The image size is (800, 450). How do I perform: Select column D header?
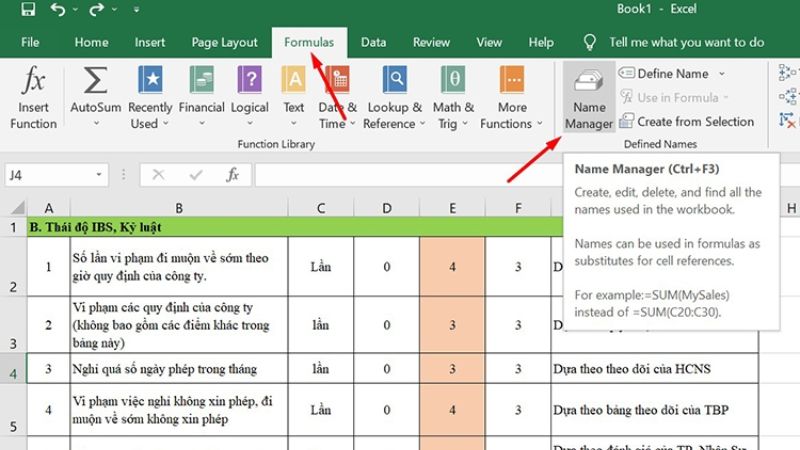(x=387, y=208)
